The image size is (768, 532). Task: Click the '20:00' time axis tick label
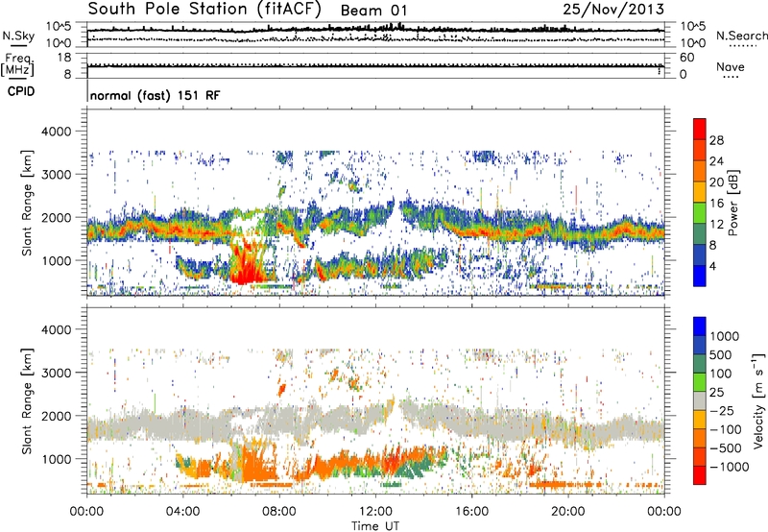[x=567, y=512]
